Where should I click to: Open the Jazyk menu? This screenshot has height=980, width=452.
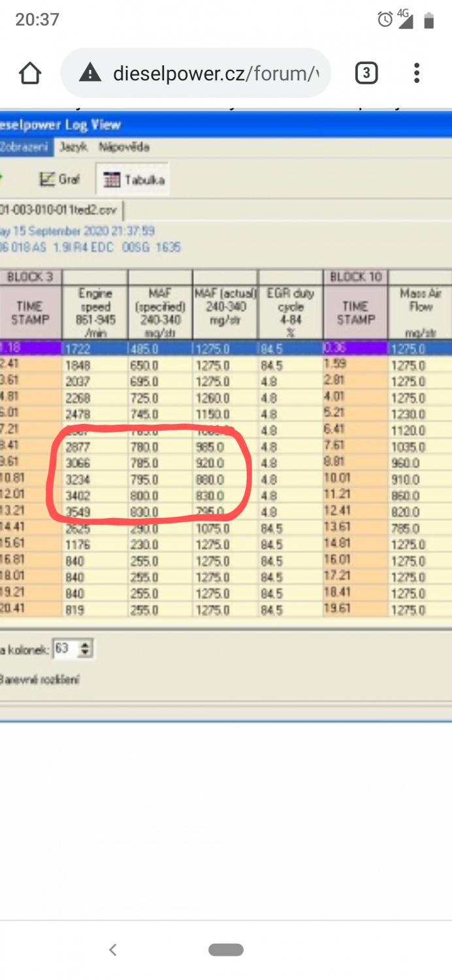pyautogui.click(x=73, y=147)
